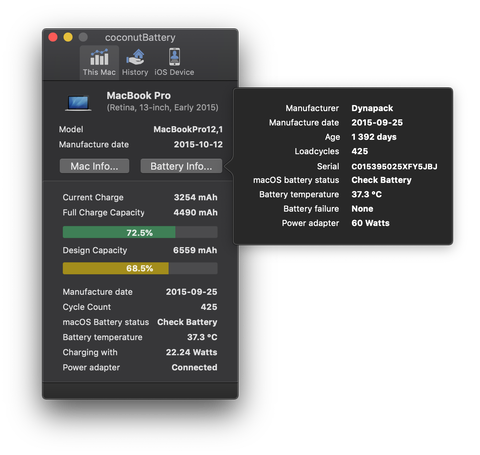Minimize window with yellow button
This screenshot has height=455, width=480.
[68, 37]
